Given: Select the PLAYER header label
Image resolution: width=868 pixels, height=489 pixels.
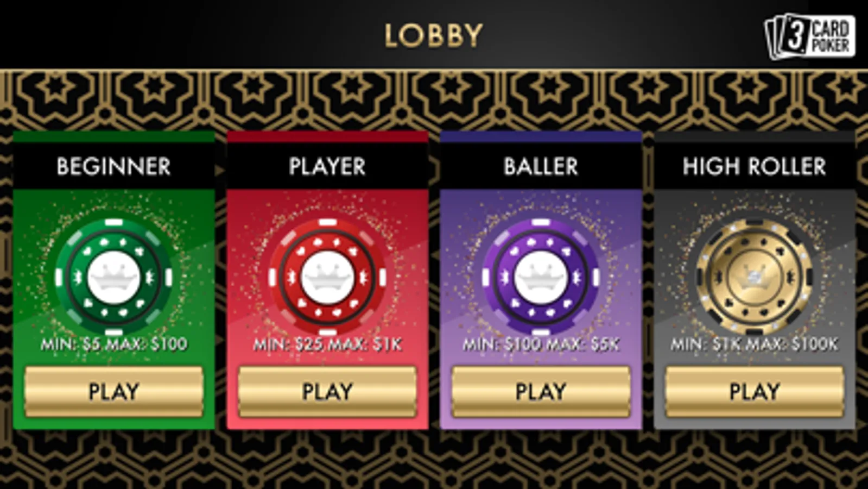Looking at the screenshot, I should (327, 166).
